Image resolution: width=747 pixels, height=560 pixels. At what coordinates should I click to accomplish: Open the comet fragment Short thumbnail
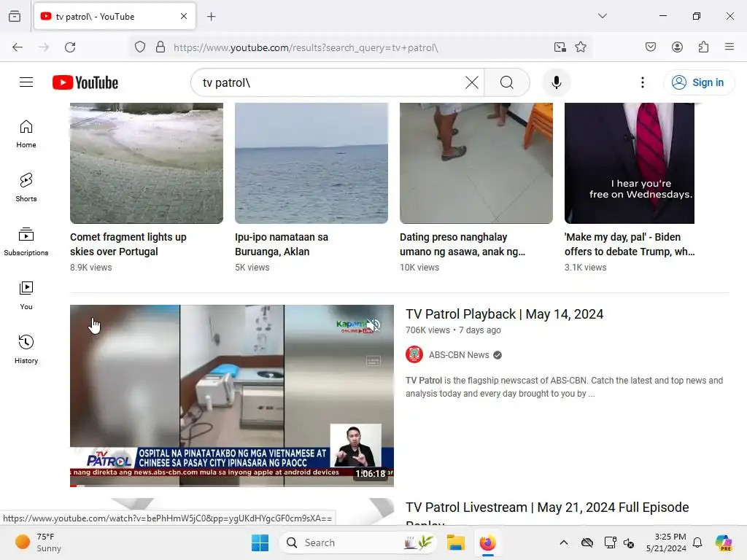pyautogui.click(x=146, y=163)
